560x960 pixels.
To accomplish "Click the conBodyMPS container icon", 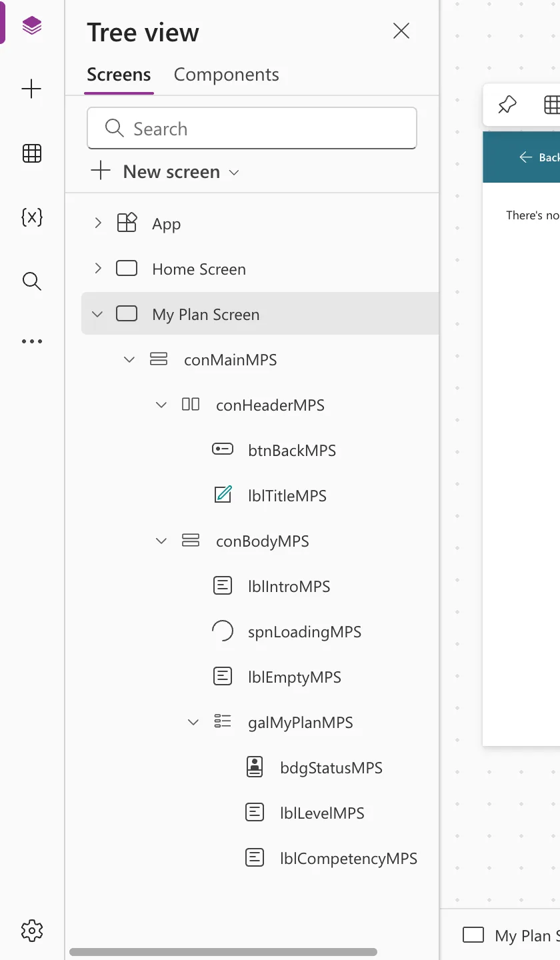I will [191, 540].
